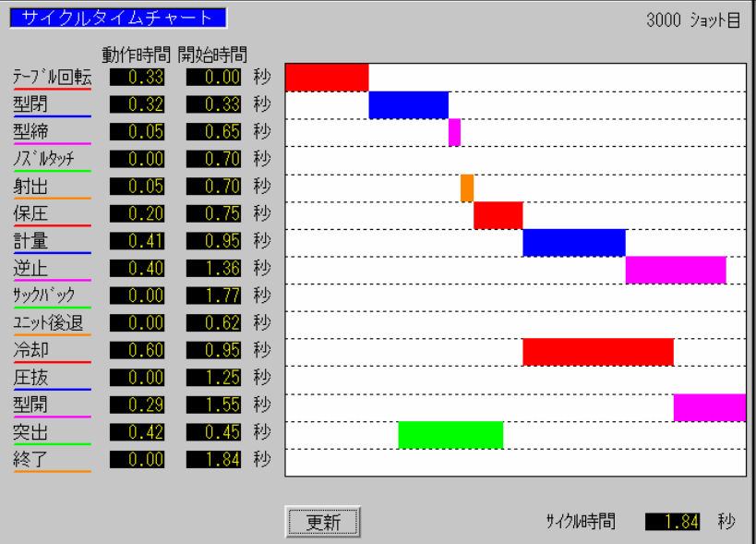This screenshot has width=756, height=544.
Task: Select 型閉 start time 0.33
Action: coord(213,104)
